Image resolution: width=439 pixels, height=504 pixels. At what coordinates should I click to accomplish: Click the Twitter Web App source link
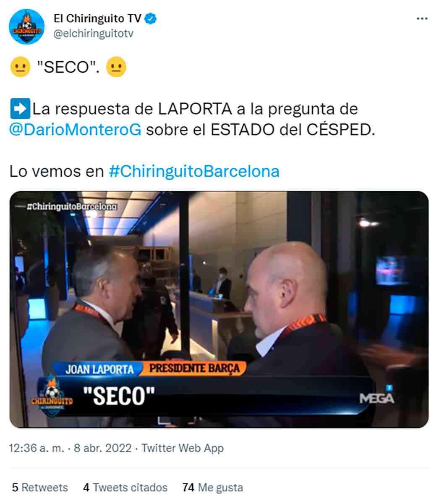coord(183,448)
